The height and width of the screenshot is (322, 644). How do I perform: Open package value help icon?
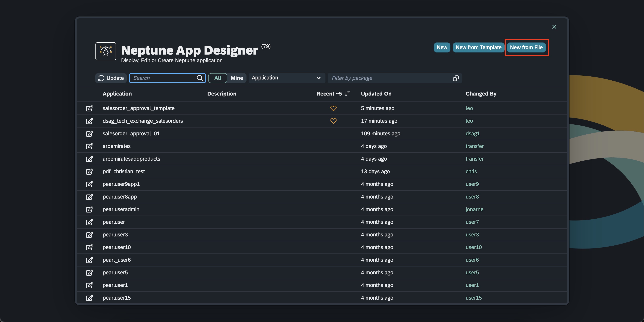click(456, 78)
